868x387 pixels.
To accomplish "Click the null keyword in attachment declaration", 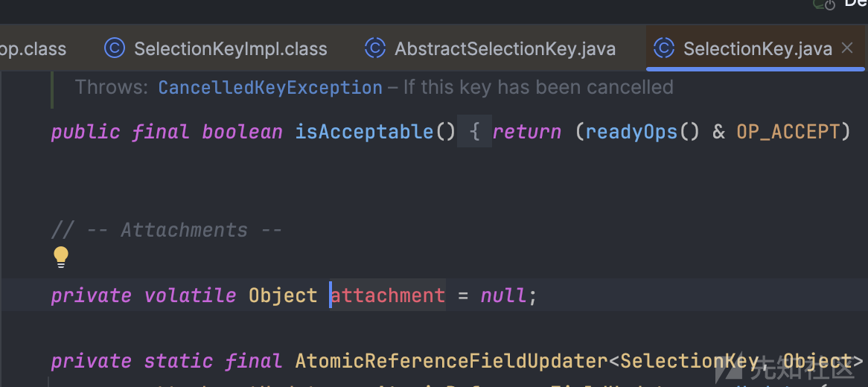I will tap(504, 295).
